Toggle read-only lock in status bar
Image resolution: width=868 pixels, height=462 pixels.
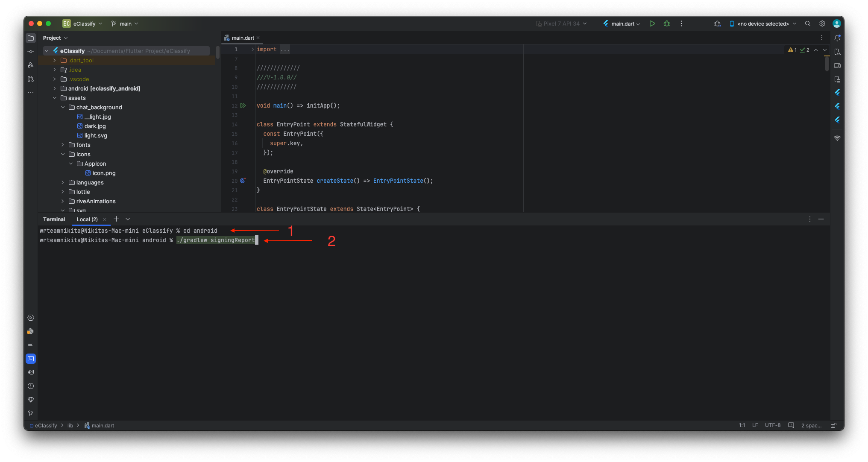click(x=833, y=425)
